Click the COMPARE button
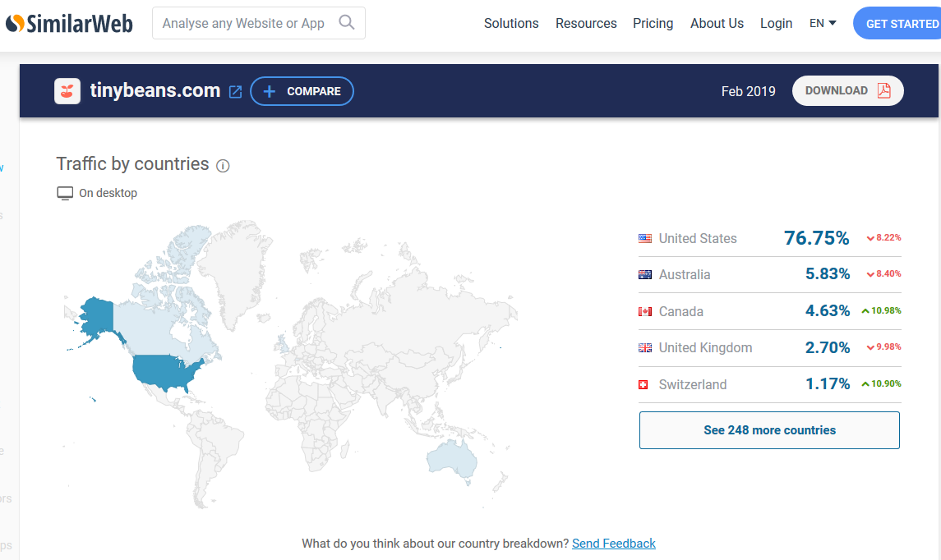This screenshot has height=560, width=941. click(x=302, y=91)
